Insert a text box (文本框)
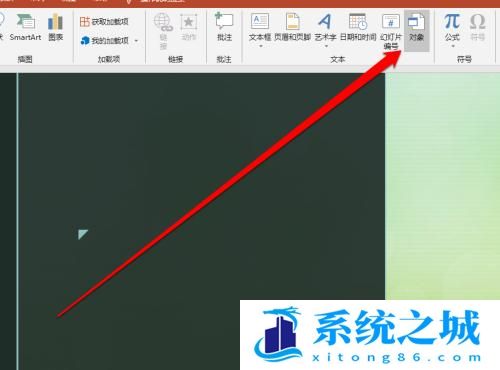Image resolution: width=500 pixels, height=370 pixels. click(260, 27)
